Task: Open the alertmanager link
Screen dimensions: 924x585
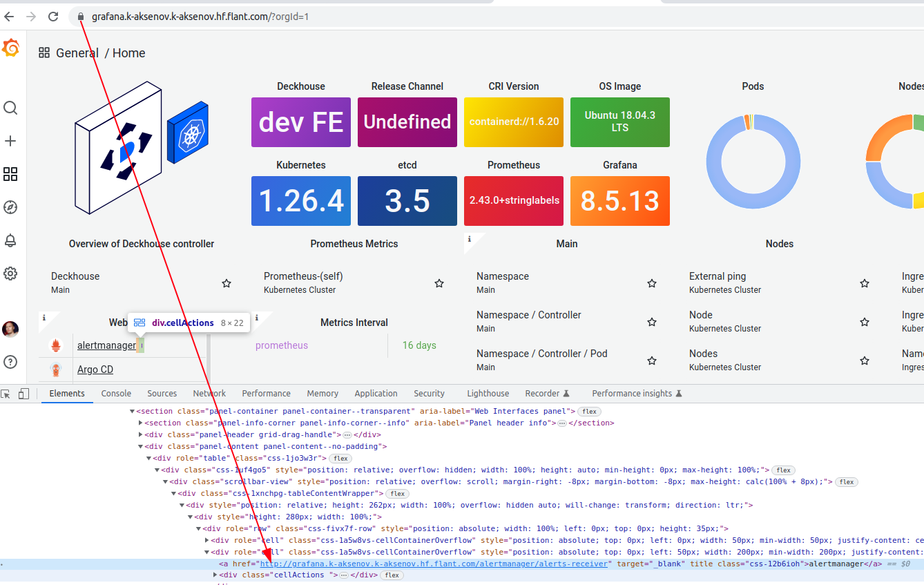Action: pyautogui.click(x=107, y=345)
